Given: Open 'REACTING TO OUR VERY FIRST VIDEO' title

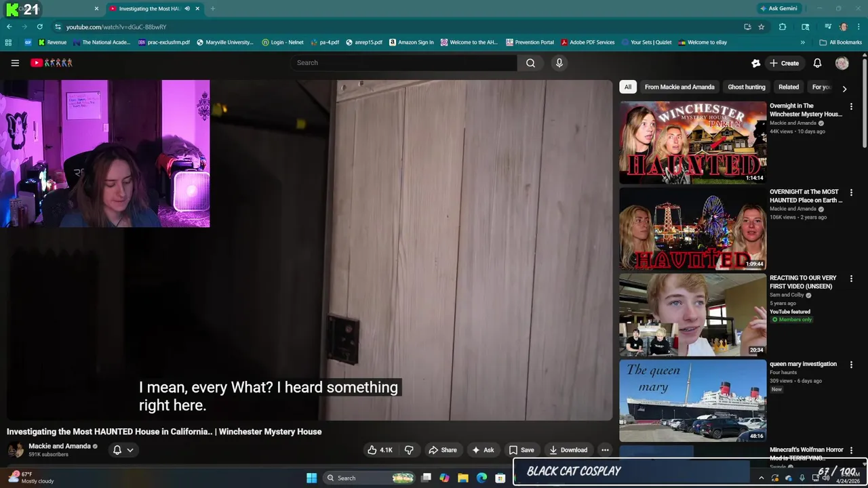Looking at the screenshot, I should pyautogui.click(x=803, y=282).
